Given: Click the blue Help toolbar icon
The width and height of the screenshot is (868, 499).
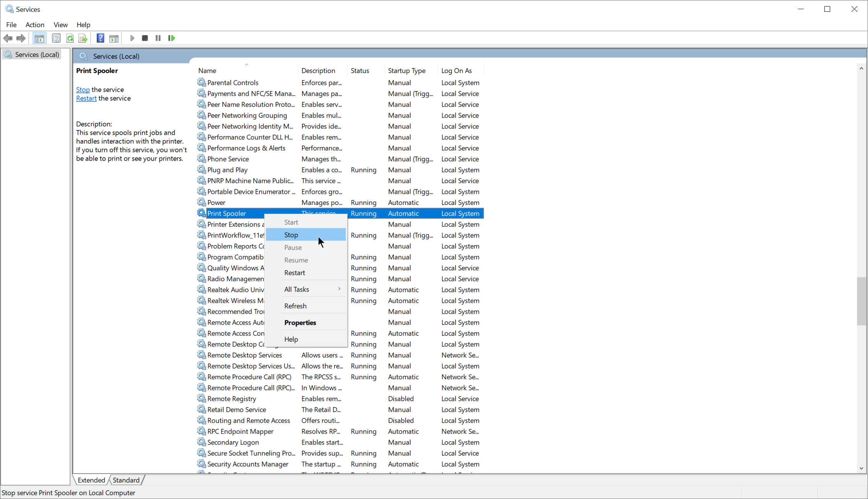Looking at the screenshot, I should click(x=100, y=38).
